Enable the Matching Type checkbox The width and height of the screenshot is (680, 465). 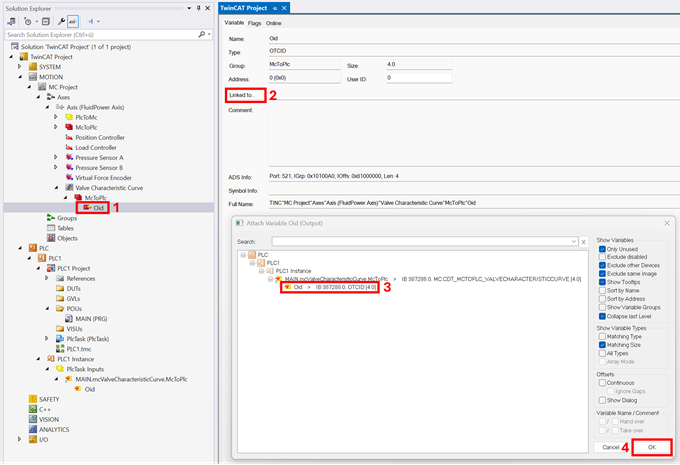click(x=602, y=336)
